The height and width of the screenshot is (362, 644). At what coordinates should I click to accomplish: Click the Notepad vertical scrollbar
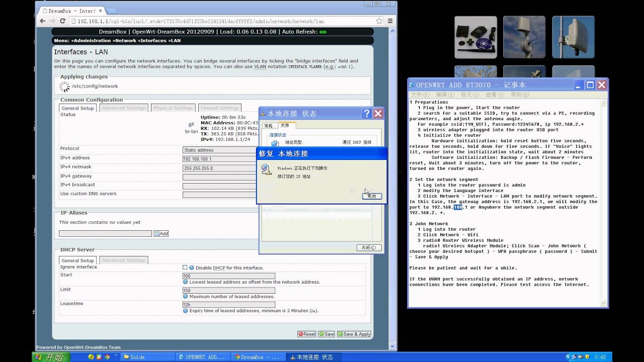603,202
